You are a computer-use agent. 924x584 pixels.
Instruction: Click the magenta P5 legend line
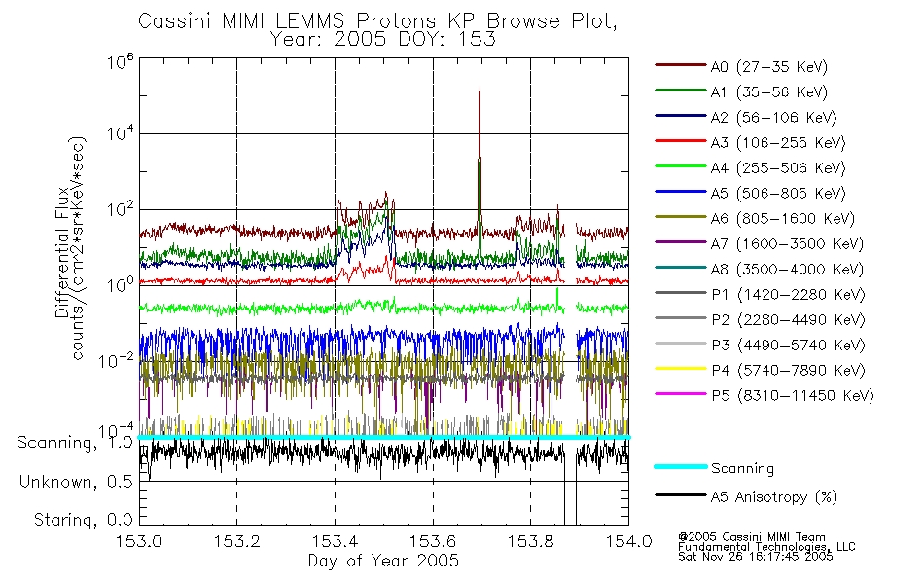681,393
